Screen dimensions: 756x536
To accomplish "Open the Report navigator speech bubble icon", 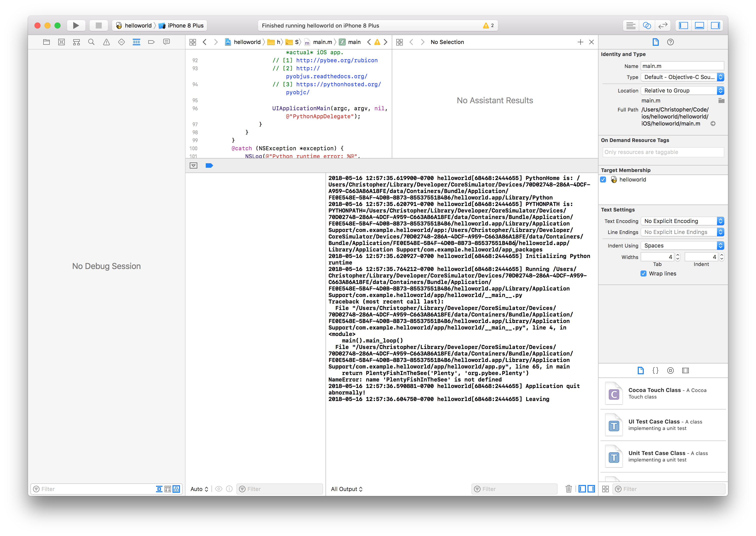I will coord(167,42).
